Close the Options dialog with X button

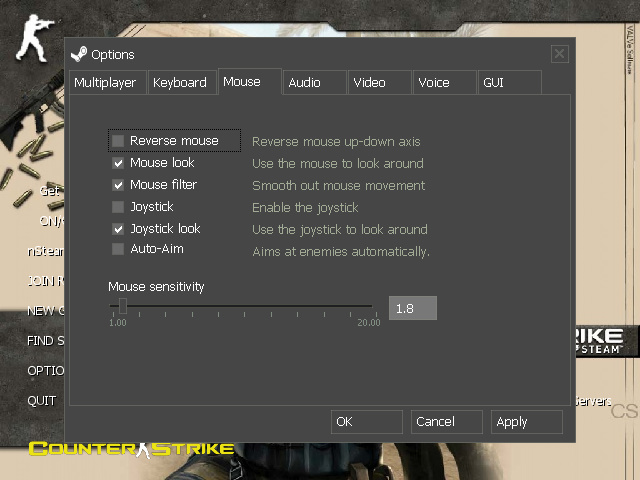tap(559, 54)
